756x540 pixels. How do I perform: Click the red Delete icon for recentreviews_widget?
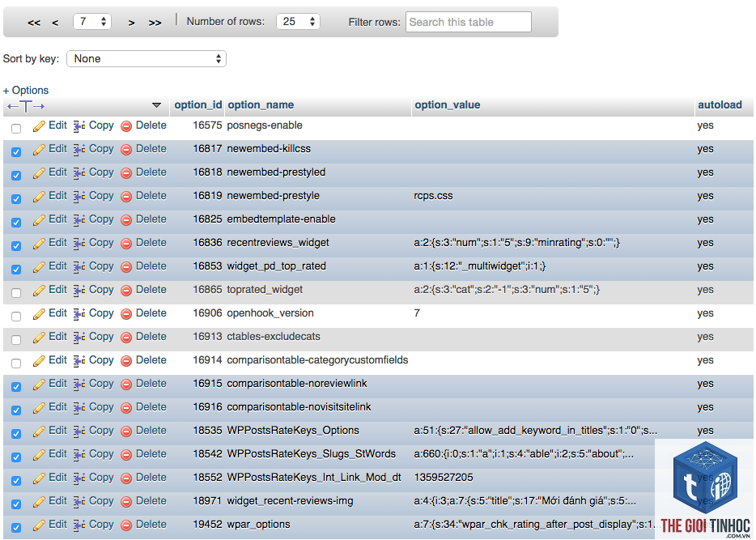click(x=126, y=244)
